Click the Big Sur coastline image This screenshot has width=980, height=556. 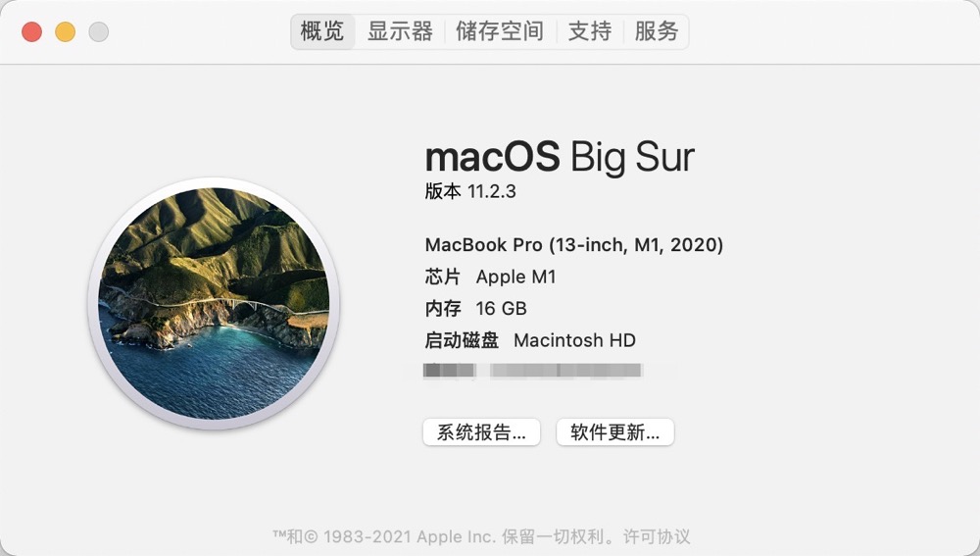tap(214, 303)
